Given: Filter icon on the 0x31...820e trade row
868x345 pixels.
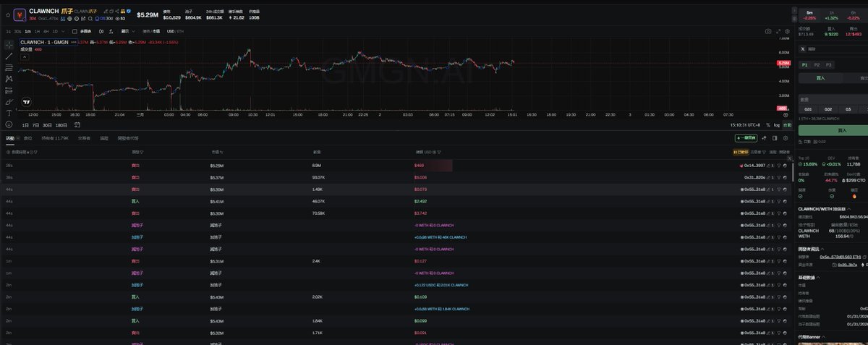Looking at the screenshot, I should pyautogui.click(x=780, y=177).
